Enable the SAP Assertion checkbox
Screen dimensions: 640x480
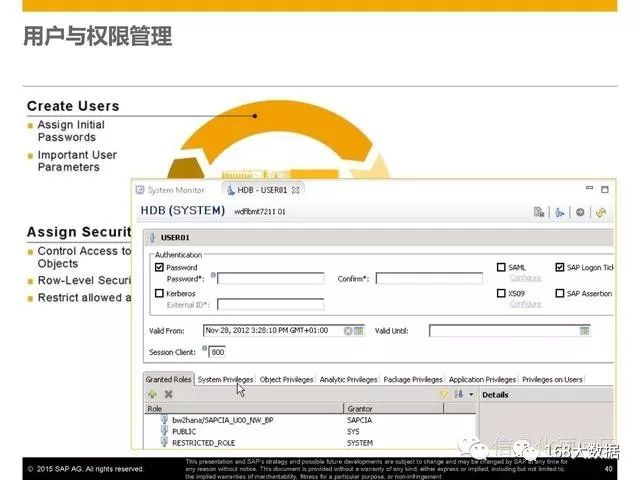pyautogui.click(x=560, y=293)
